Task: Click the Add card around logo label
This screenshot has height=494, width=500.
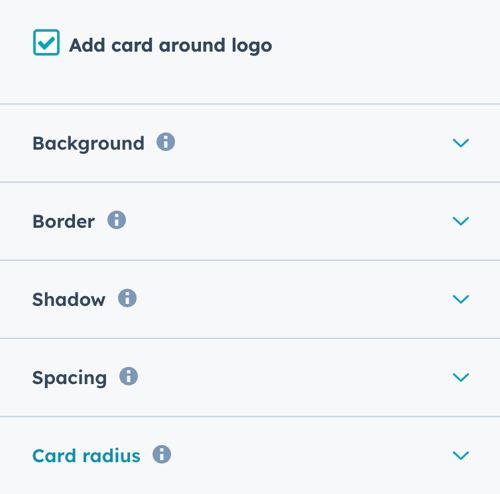Action: pyautogui.click(x=170, y=45)
